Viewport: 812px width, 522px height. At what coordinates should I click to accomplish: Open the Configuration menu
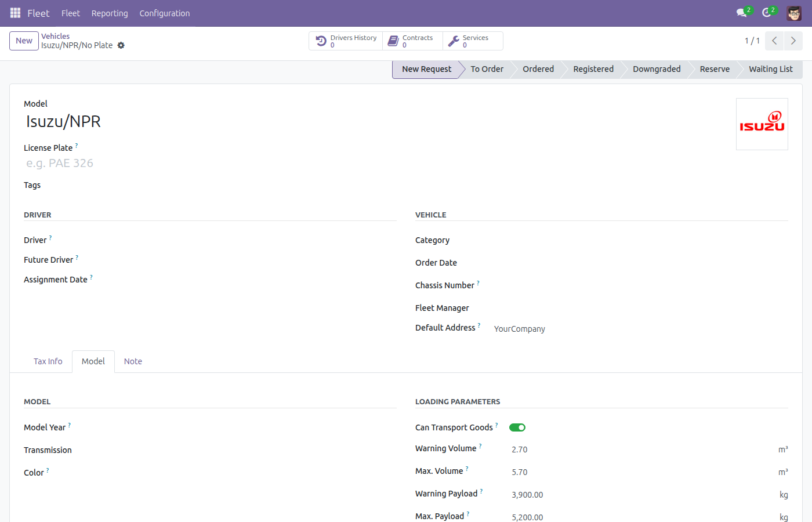[165, 13]
